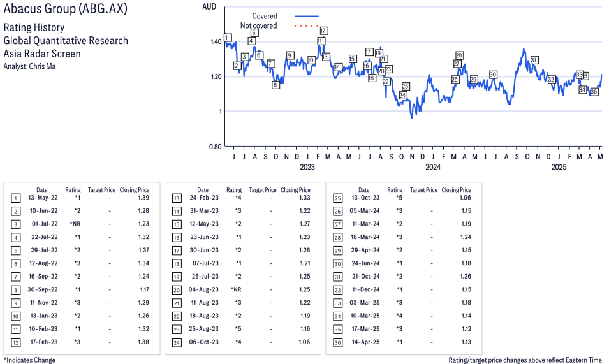Click the Not covered legend label

(x=259, y=25)
